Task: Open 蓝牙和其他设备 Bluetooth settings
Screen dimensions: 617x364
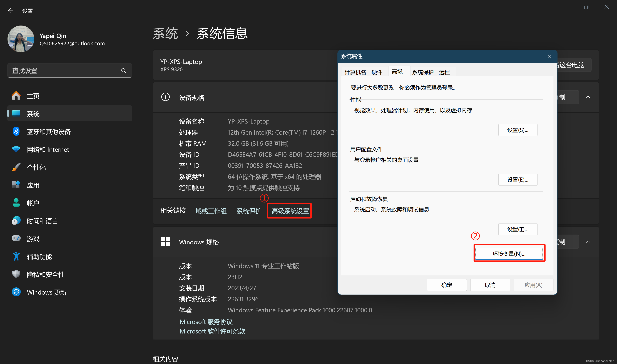Action: (x=70, y=131)
